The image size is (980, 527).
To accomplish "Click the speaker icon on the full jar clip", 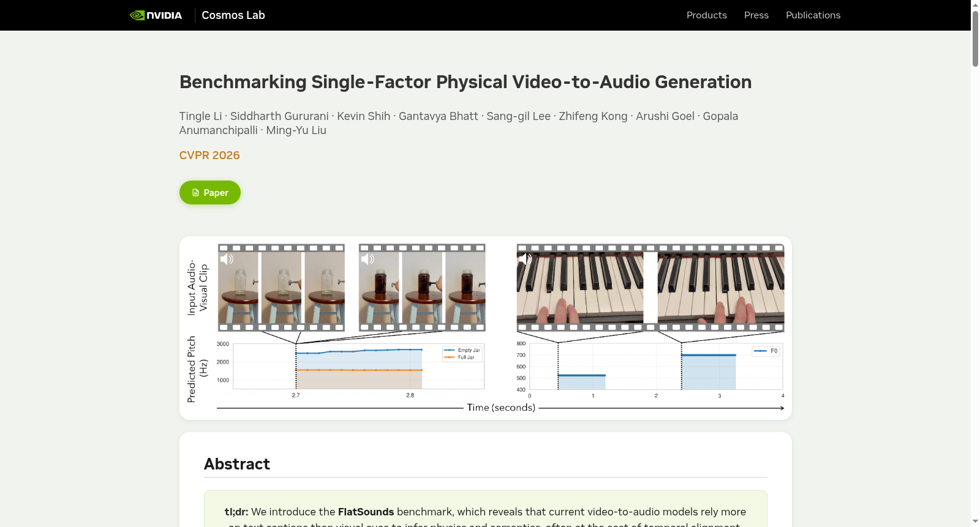I will point(367,259).
